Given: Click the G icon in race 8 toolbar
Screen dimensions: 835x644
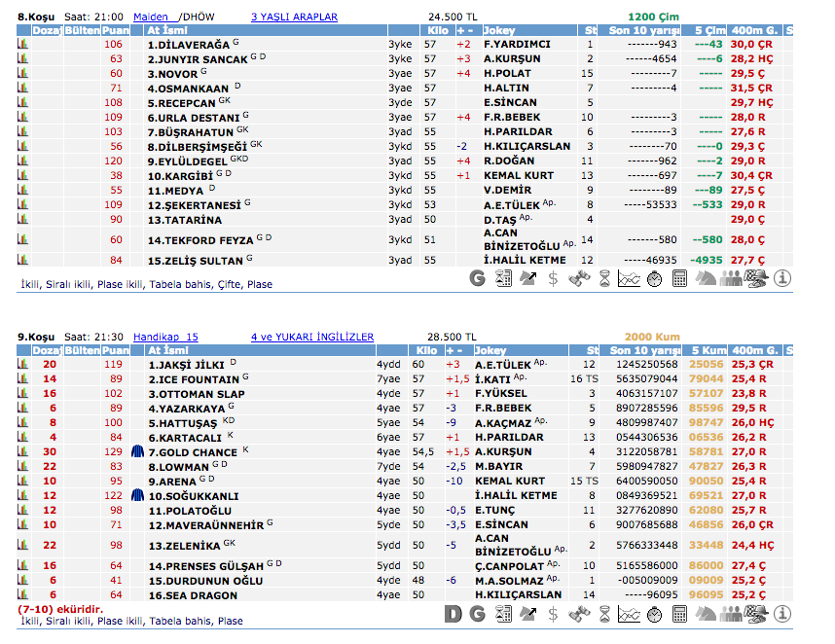Looking at the screenshot, I should [477, 278].
